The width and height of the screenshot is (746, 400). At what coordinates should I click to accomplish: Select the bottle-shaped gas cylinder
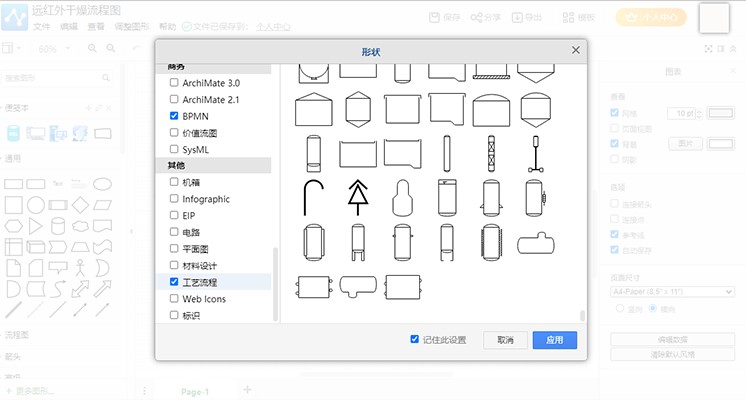tap(402, 198)
